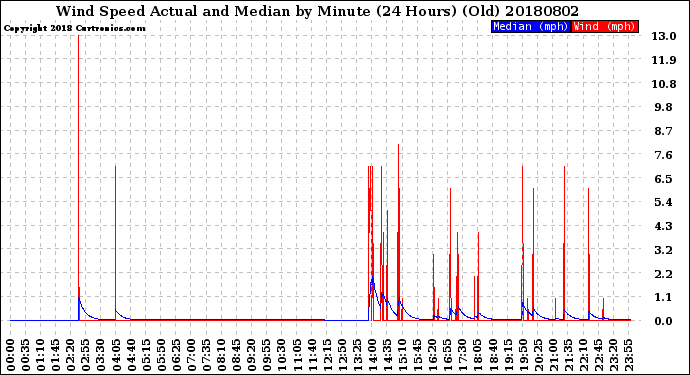Click the 08:45 time axis label
The height and width of the screenshot is (375, 690).
click(x=237, y=355)
